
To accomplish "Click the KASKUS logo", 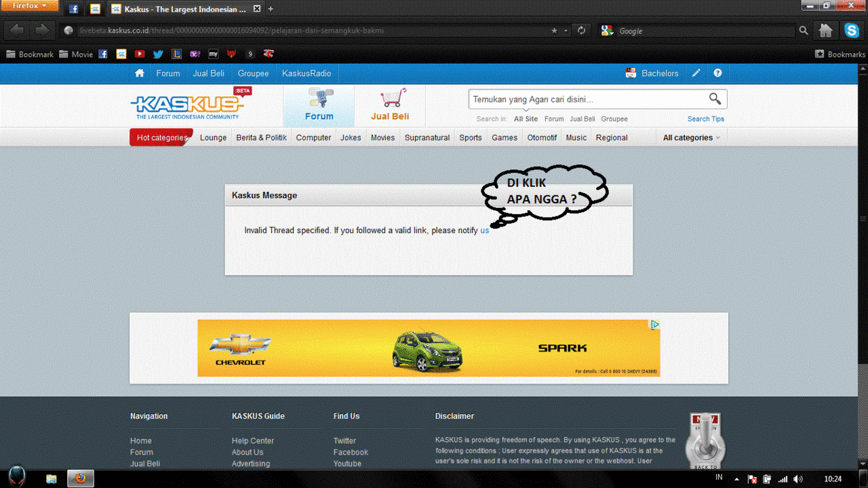I will click(186, 105).
